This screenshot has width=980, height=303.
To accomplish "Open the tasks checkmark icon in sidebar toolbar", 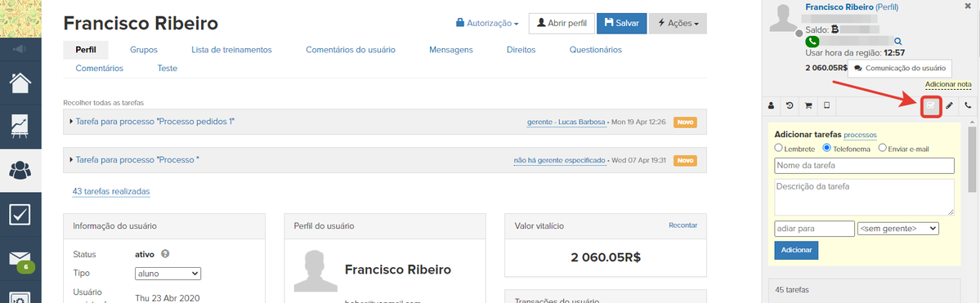I will tap(931, 105).
